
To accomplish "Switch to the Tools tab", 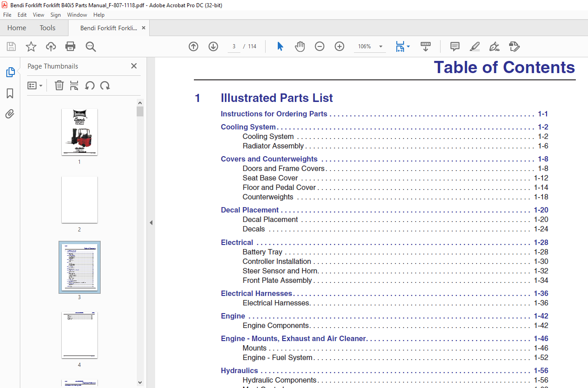I will point(47,28).
